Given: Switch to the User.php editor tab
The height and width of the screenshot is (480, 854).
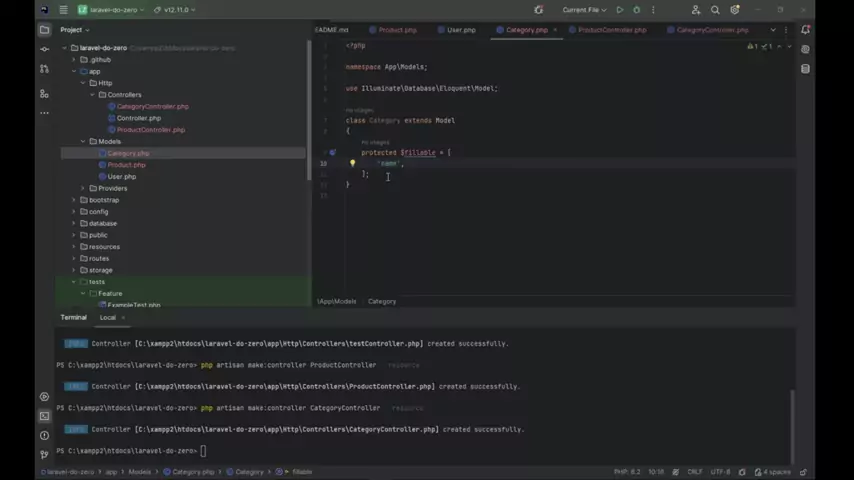Looking at the screenshot, I should [x=461, y=30].
